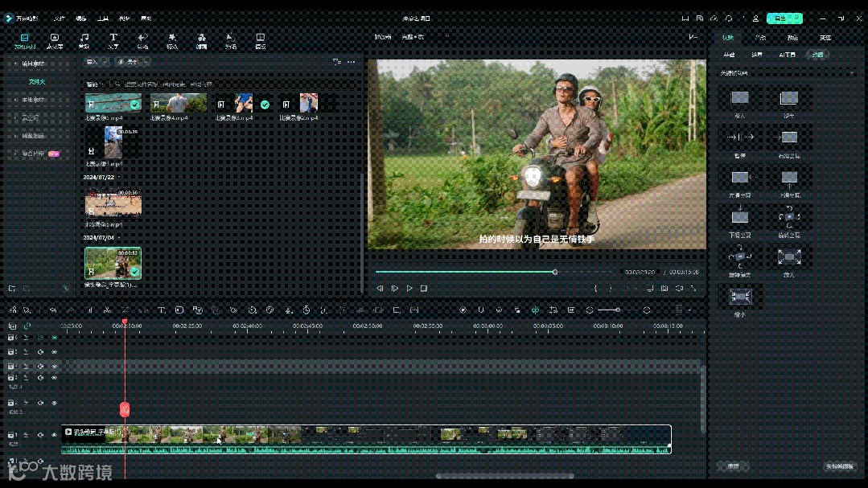868x488 pixels.
Task: Select the motorcycle video thumbnail in media library
Action: 113,262
